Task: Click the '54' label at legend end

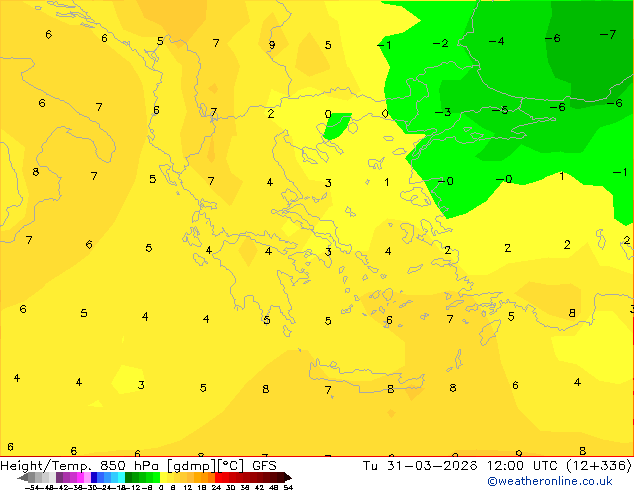Action: [x=288, y=487]
